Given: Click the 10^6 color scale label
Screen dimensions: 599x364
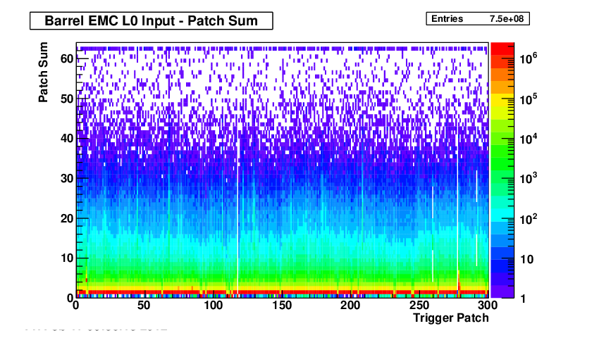Looking at the screenshot, I should click(x=529, y=58).
